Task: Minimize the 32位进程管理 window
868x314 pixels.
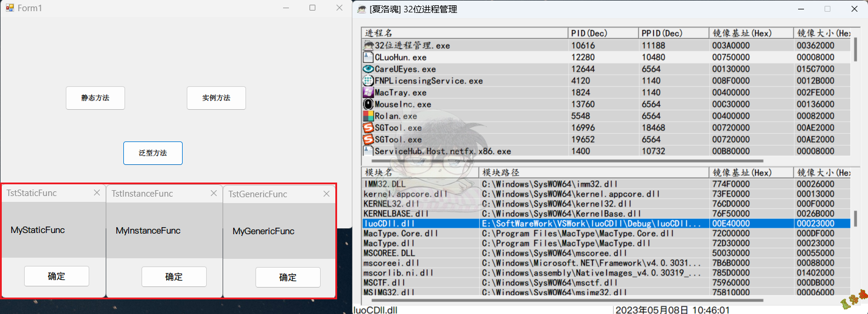Action: click(800, 9)
